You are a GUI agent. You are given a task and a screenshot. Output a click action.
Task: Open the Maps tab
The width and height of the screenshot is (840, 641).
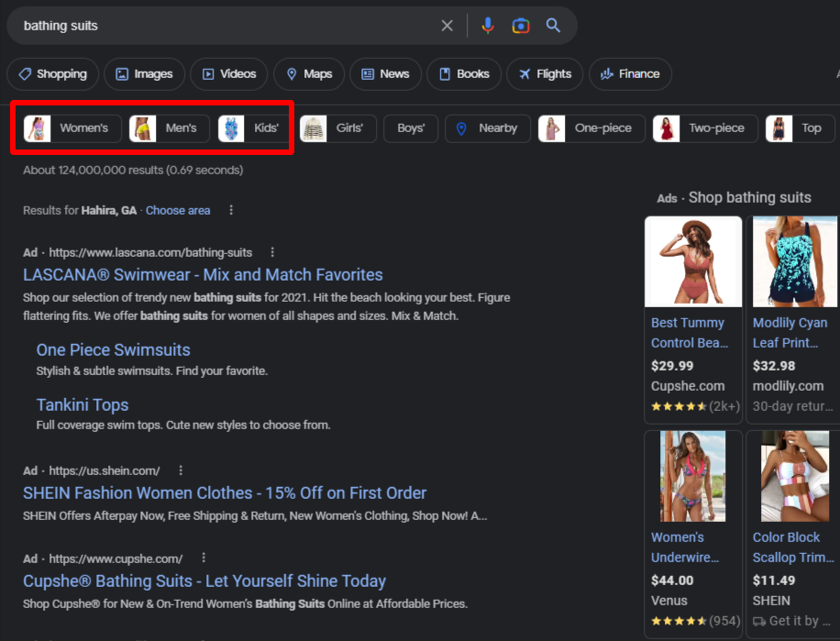pyautogui.click(x=309, y=74)
